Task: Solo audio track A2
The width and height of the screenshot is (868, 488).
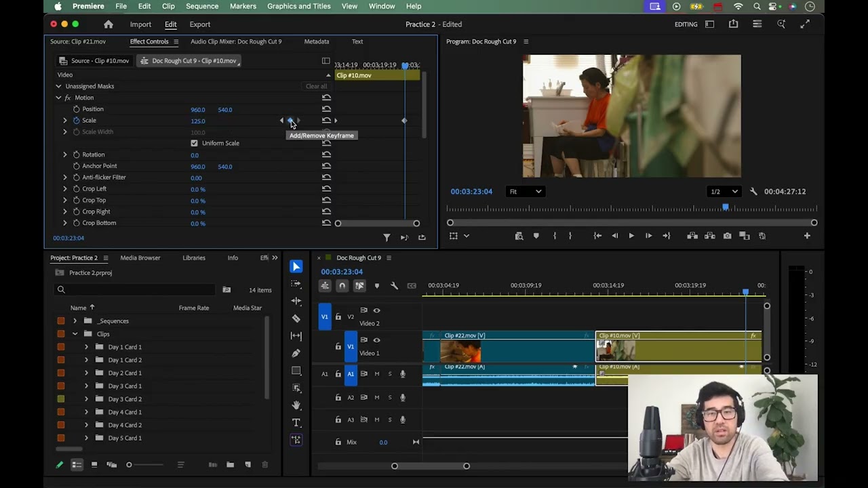Action: 389,398
